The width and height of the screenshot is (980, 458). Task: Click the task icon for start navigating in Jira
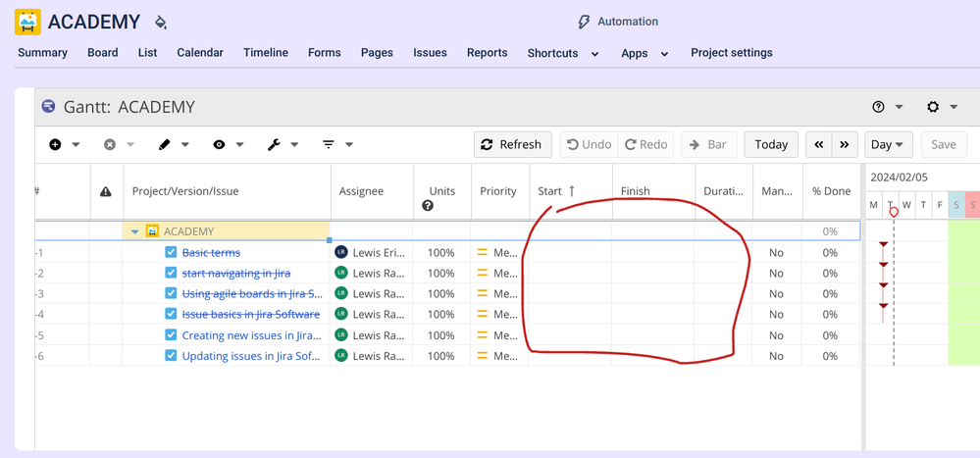click(172, 273)
